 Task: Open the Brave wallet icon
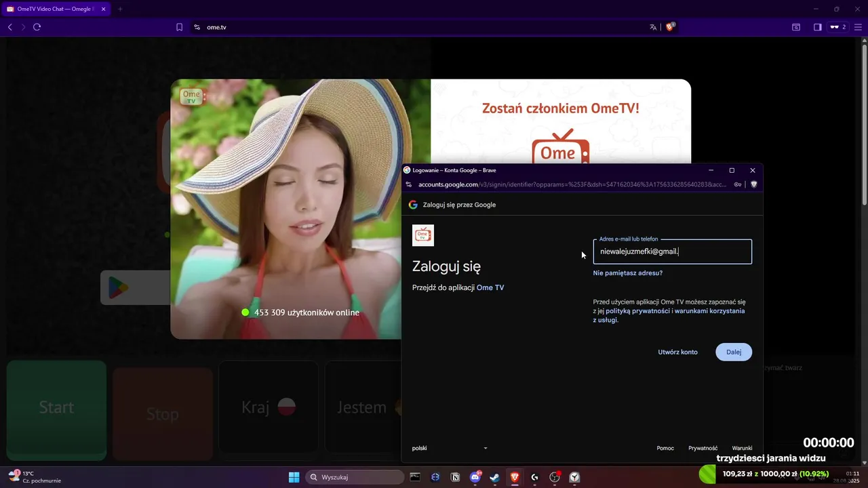[x=796, y=27]
